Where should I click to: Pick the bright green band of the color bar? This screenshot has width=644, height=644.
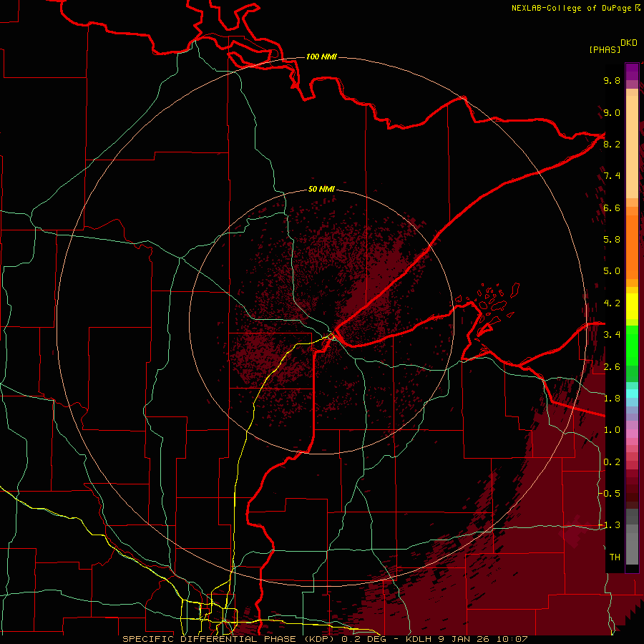click(632, 345)
